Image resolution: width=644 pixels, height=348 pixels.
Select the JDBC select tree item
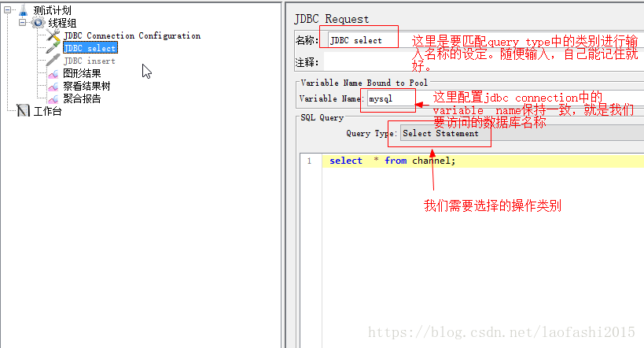click(x=90, y=48)
